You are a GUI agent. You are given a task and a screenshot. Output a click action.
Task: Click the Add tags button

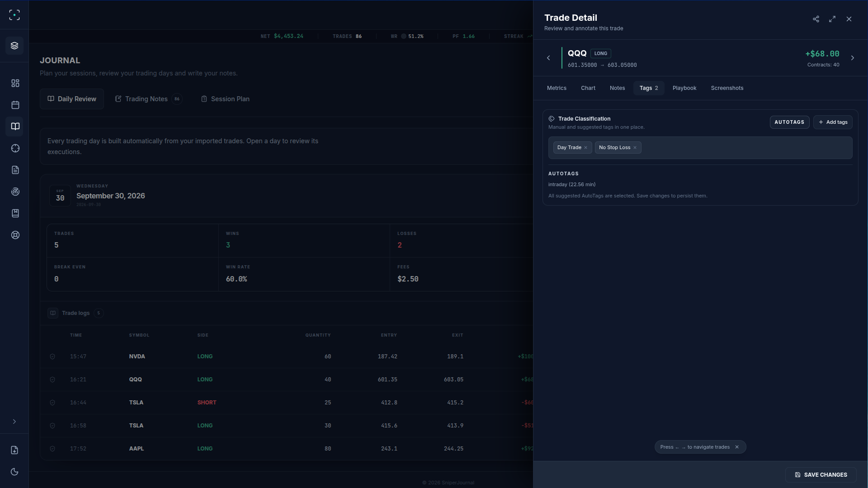pyautogui.click(x=833, y=122)
